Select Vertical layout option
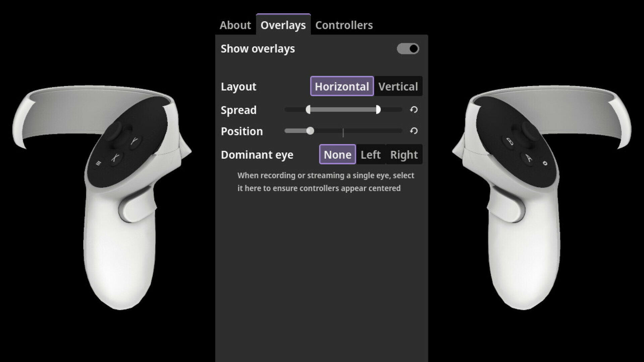 pyautogui.click(x=398, y=86)
